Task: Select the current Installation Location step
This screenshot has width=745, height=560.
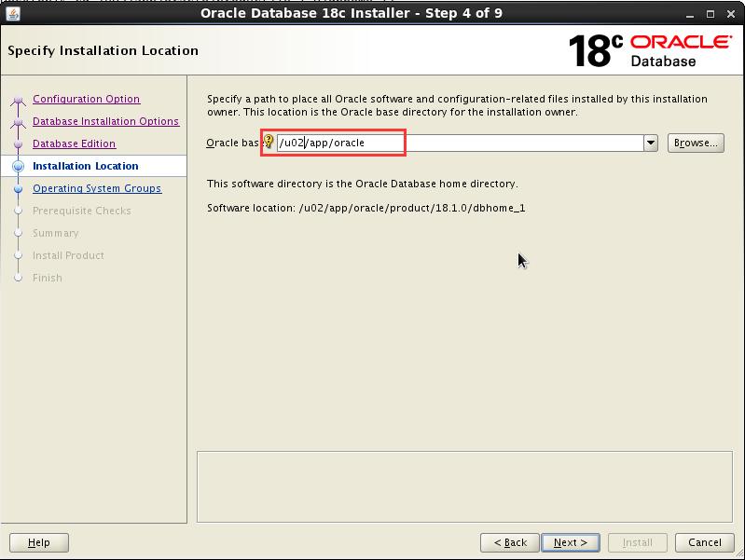Action: [85, 166]
